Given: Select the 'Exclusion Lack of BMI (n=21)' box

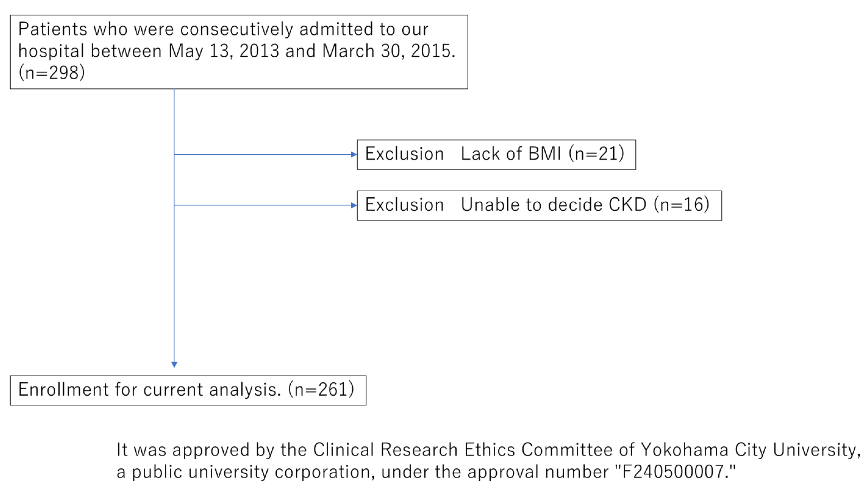Looking at the screenshot, I should (496, 155).
